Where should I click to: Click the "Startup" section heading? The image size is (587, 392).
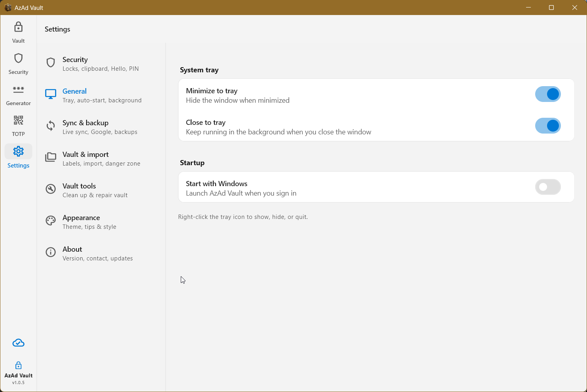pos(192,163)
